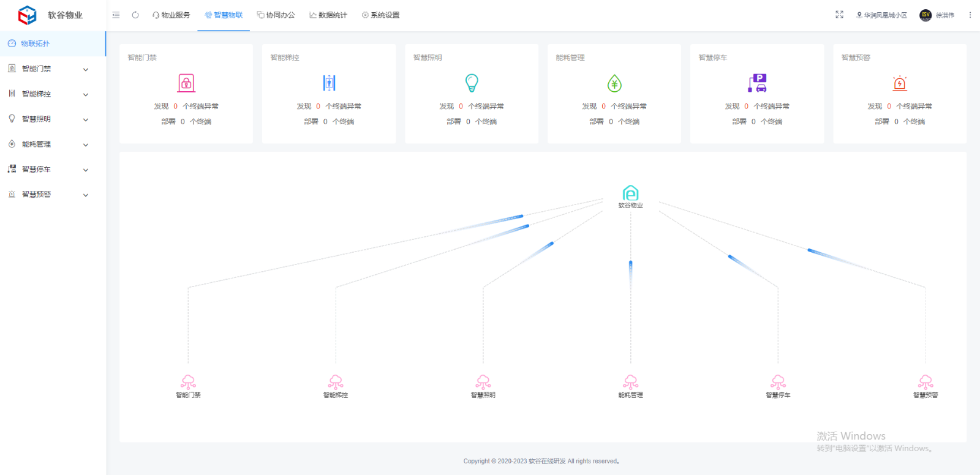Click the 智能门禁 lock icon card
The width and height of the screenshot is (980, 475).
pos(186,83)
